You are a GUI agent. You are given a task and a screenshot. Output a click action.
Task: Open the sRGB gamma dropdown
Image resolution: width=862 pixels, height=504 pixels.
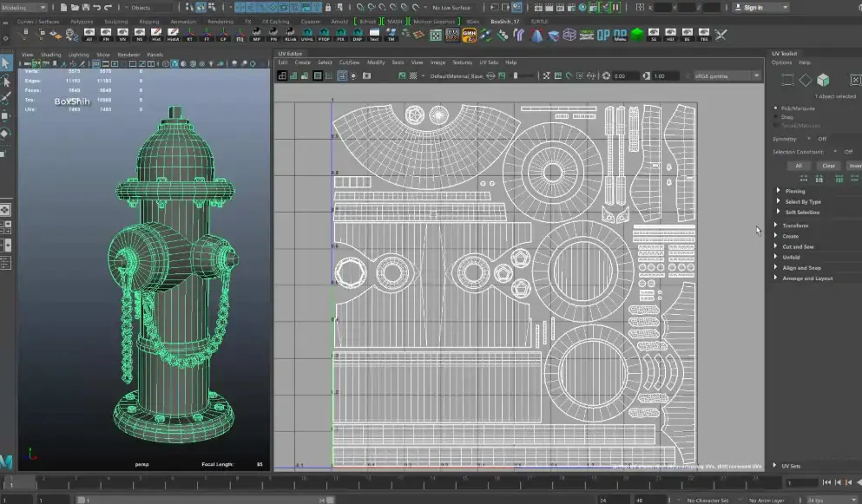point(727,76)
